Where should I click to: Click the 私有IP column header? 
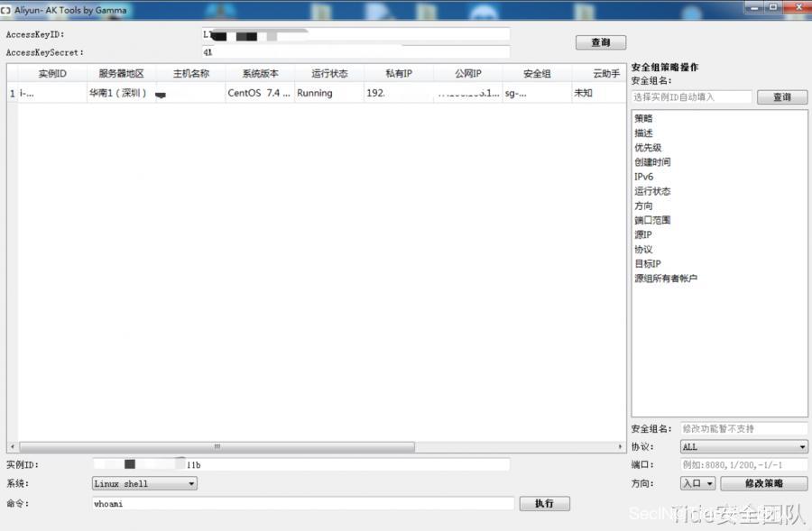coord(399,74)
